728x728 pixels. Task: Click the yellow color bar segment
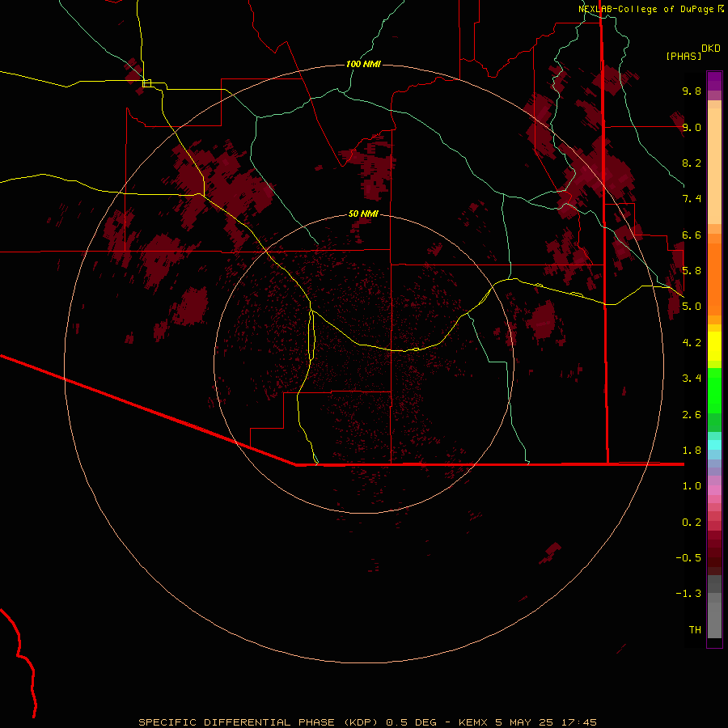(x=714, y=346)
